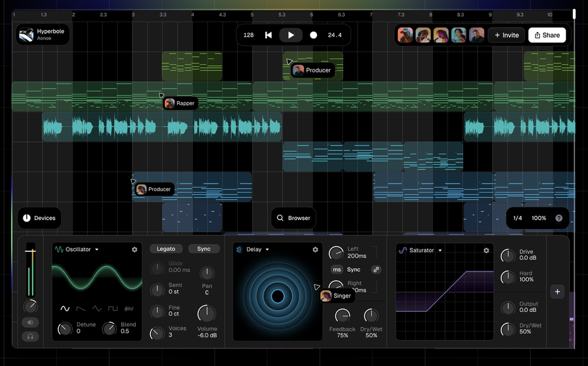Open Oscillator settings gear
The image size is (588, 366).
pos(135,249)
